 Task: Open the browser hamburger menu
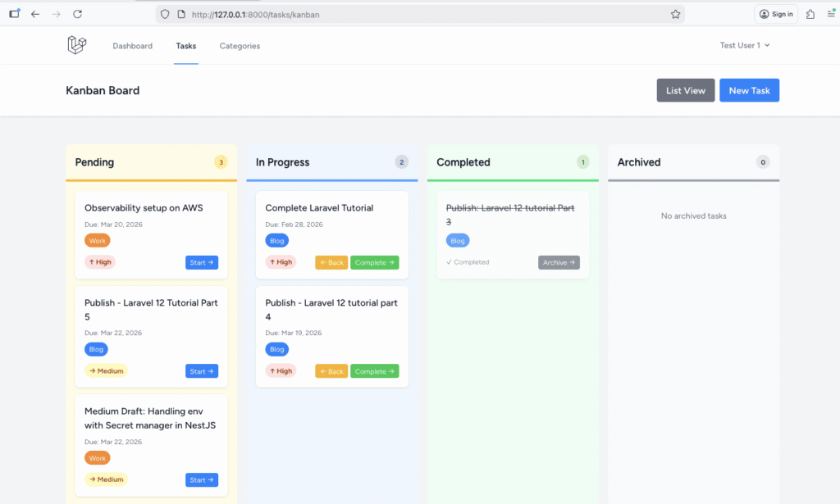[x=832, y=14]
